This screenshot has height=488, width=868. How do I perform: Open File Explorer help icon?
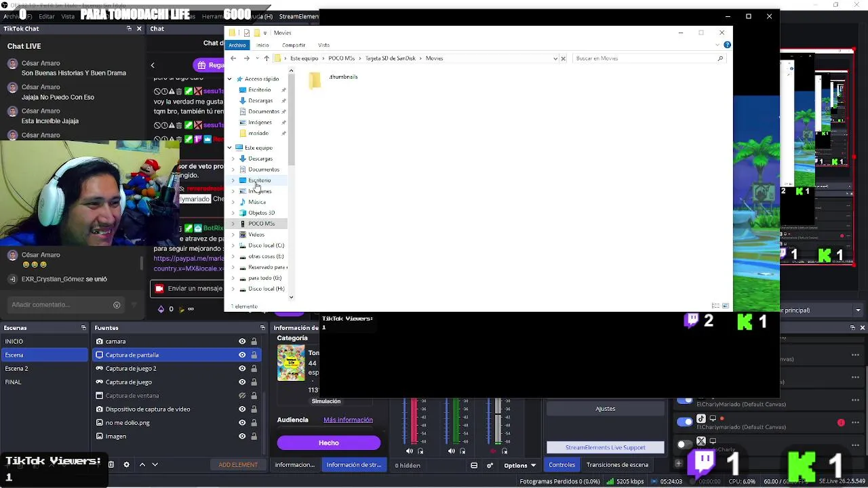(727, 45)
